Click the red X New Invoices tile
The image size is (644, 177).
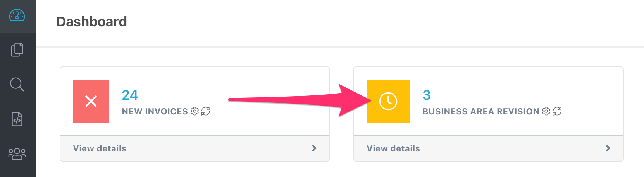91,101
